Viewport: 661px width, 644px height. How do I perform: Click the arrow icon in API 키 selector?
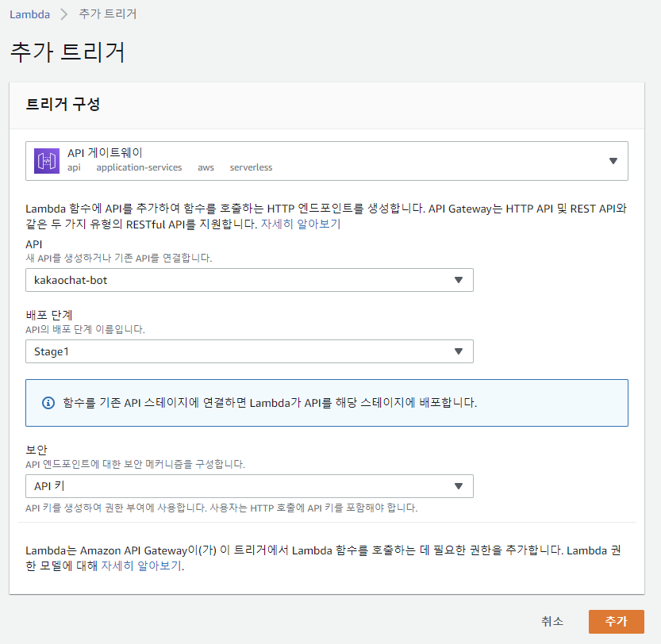(x=459, y=486)
